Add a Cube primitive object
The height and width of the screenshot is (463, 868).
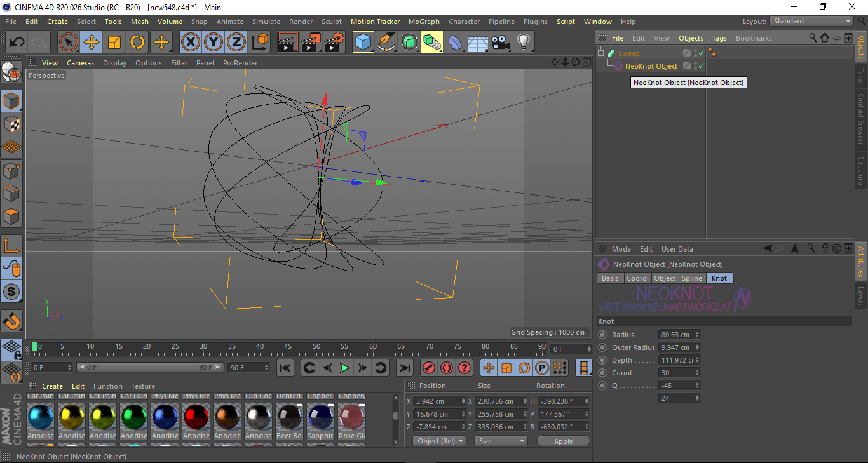[x=363, y=43]
